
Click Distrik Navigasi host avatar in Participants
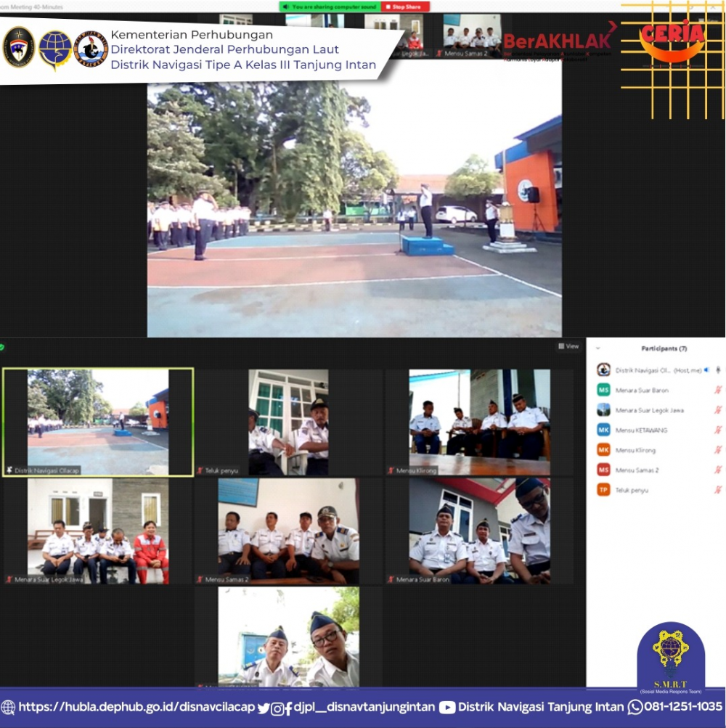pyautogui.click(x=603, y=369)
